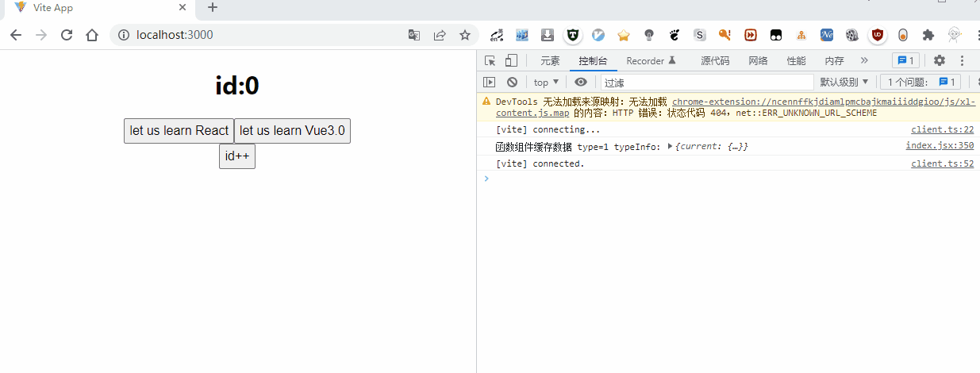Expand the {current: {…}} object
Screen dimensions: 980x373
click(x=671, y=146)
